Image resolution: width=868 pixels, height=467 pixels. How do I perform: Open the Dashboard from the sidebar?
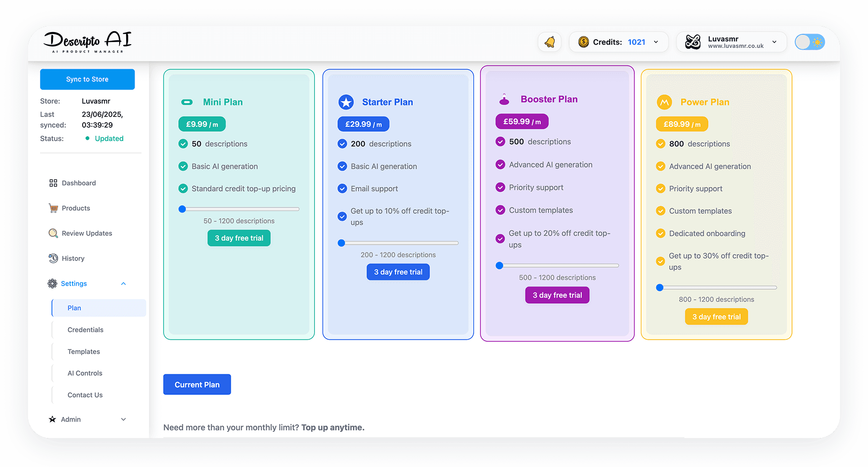tap(53, 183)
